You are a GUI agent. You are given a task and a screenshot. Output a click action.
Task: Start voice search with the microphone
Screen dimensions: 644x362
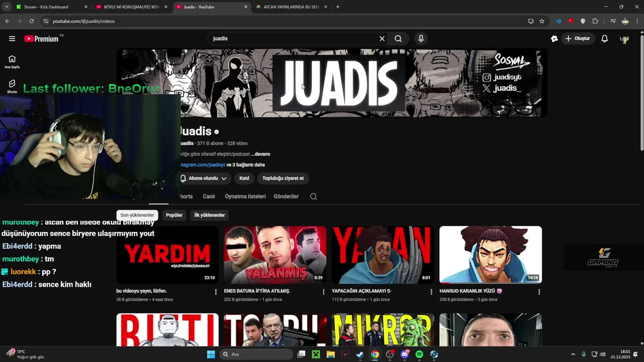point(421,39)
